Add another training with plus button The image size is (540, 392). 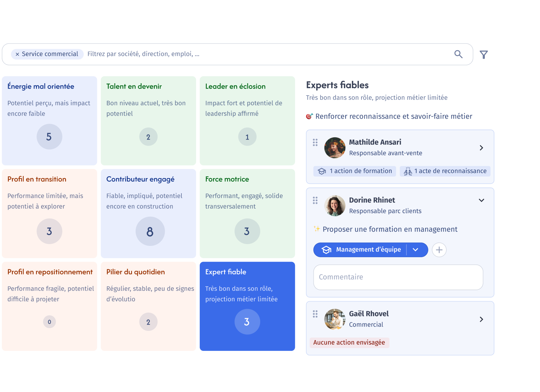coord(439,250)
